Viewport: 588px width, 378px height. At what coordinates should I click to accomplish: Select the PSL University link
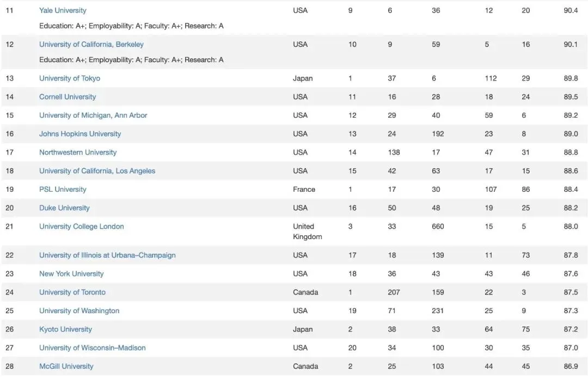coord(63,189)
